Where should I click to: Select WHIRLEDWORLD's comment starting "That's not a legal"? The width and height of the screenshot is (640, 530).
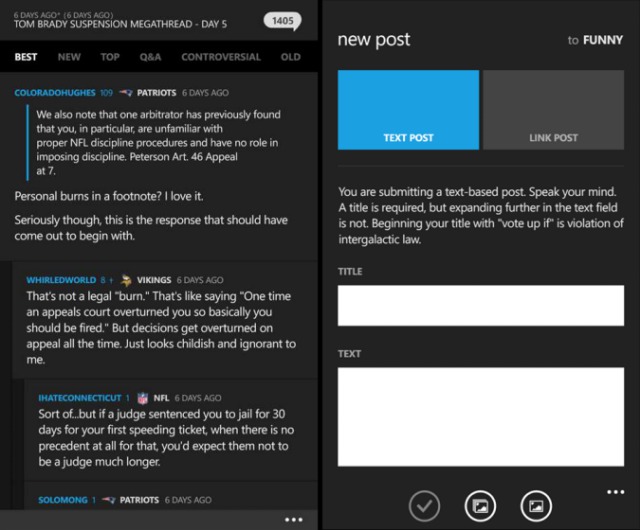point(161,328)
